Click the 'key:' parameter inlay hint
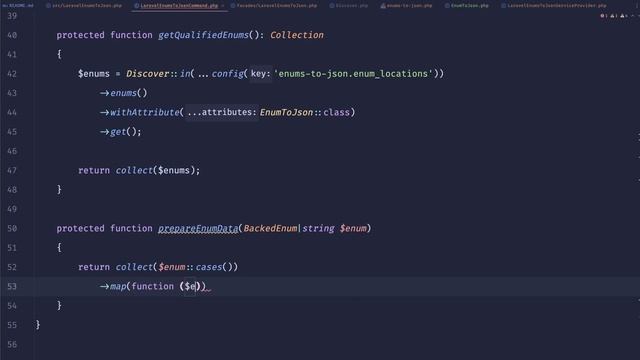The image size is (640, 360). coord(260,74)
